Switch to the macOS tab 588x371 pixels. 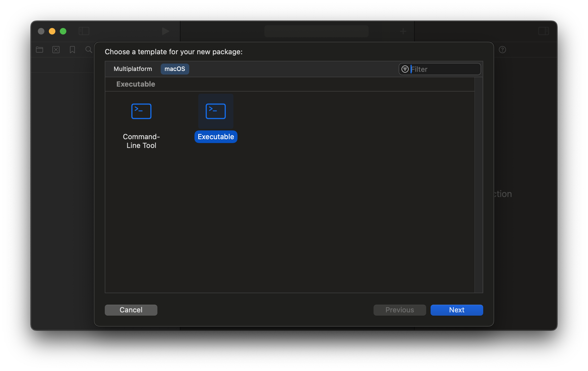(175, 69)
